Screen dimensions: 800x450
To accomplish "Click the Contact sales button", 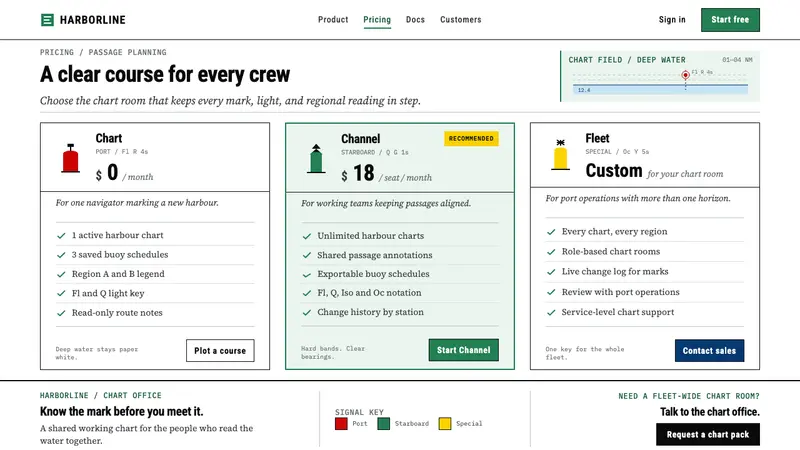I will [x=709, y=351].
